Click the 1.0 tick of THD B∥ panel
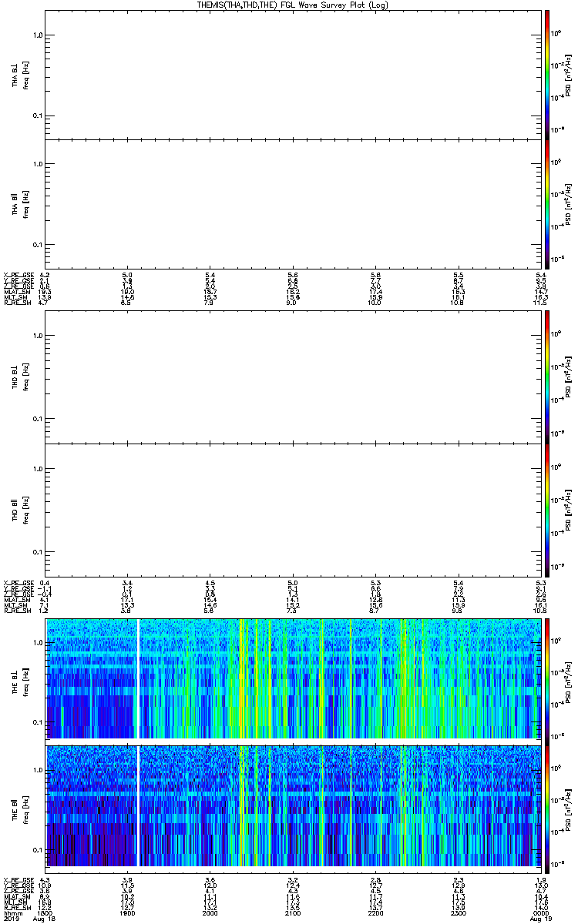The image size is (578, 924). pyautogui.click(x=37, y=469)
